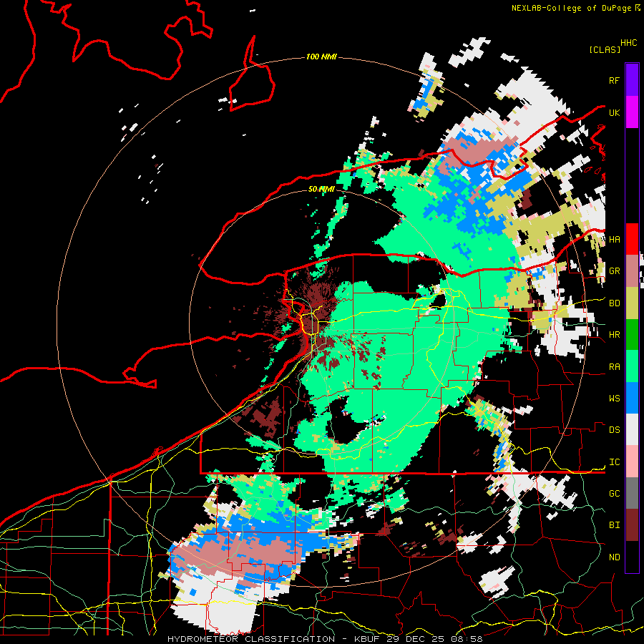The height and width of the screenshot is (644, 644).
Task: Click the GC gray legend swatch
Action: coord(632,493)
